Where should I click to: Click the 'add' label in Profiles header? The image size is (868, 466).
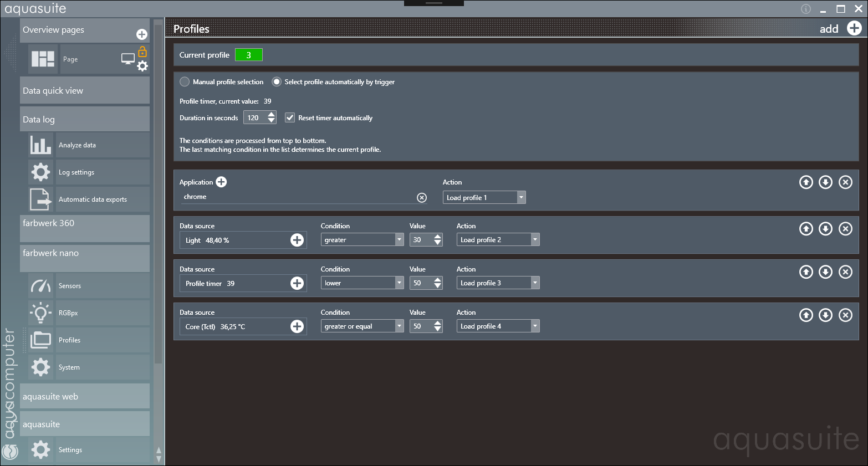pyautogui.click(x=829, y=29)
